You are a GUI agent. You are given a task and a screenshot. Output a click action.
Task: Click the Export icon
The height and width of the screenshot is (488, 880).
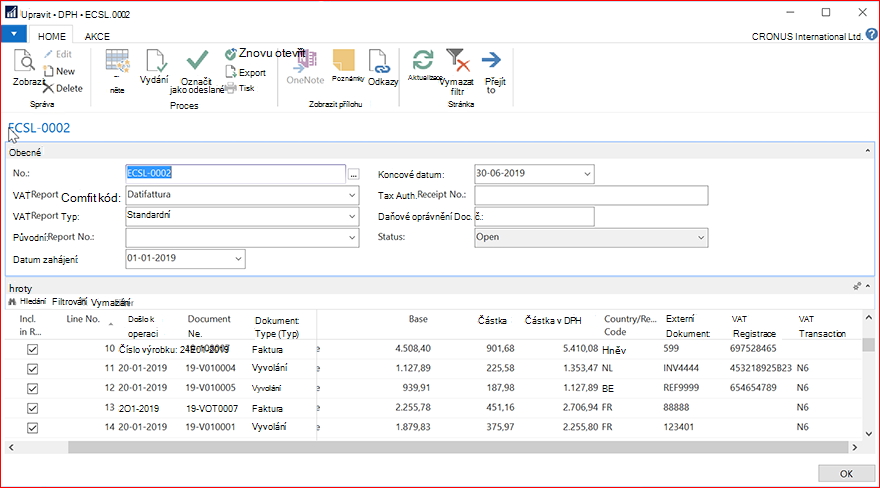coord(230,72)
